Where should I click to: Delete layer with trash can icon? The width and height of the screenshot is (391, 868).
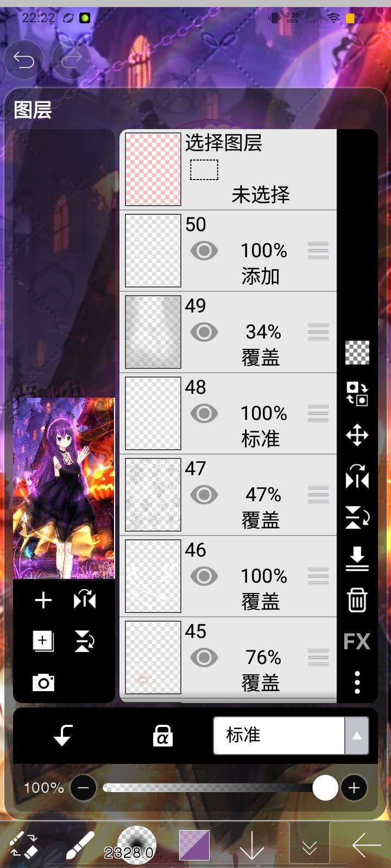pyautogui.click(x=357, y=600)
